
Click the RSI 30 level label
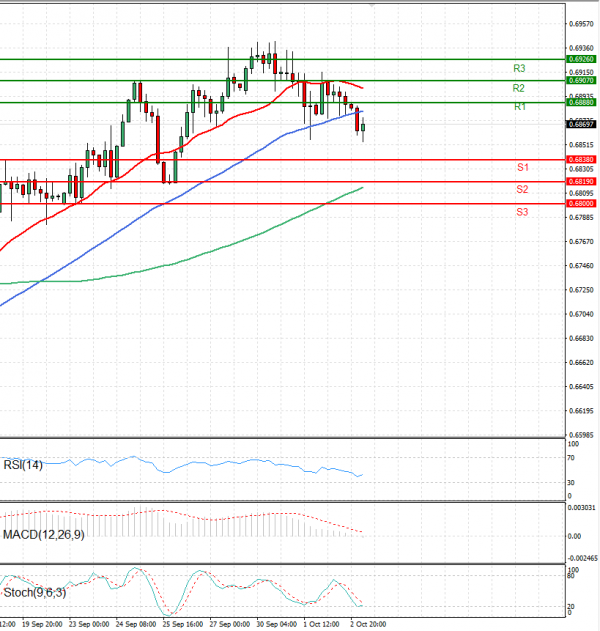coord(571,483)
